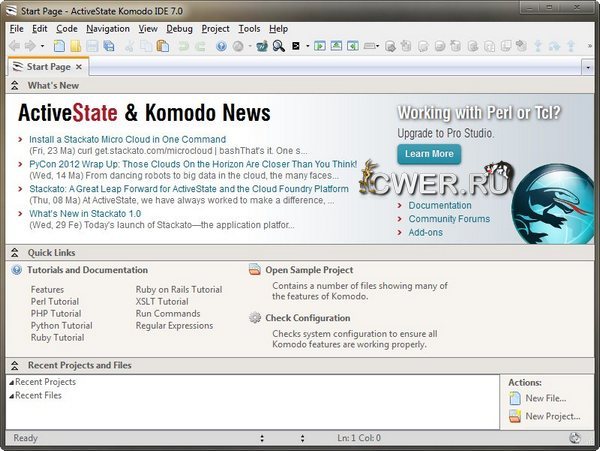Open the Navigation menu
This screenshot has height=451, width=600.
click(x=108, y=29)
